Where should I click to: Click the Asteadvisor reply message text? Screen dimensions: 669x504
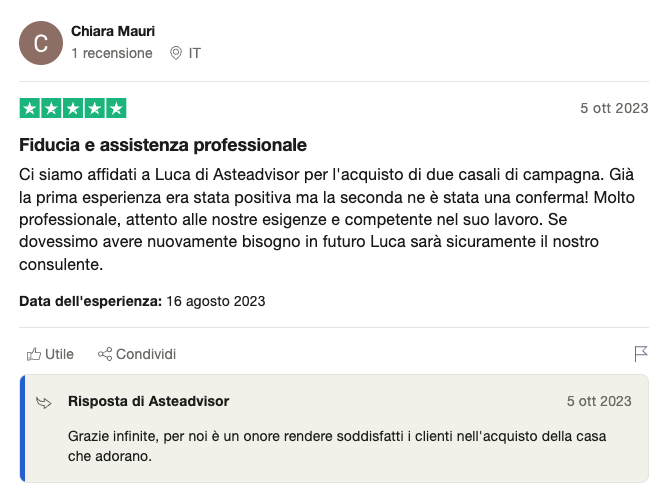pyautogui.click(x=337, y=446)
